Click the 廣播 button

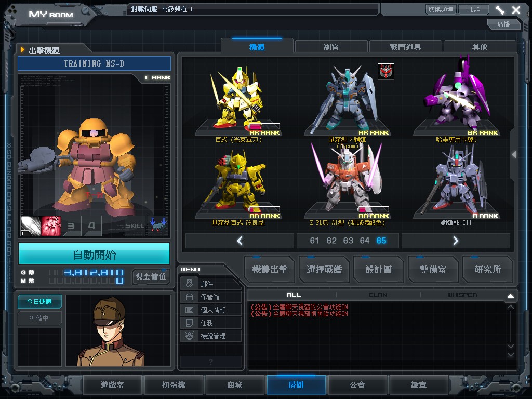503,24
